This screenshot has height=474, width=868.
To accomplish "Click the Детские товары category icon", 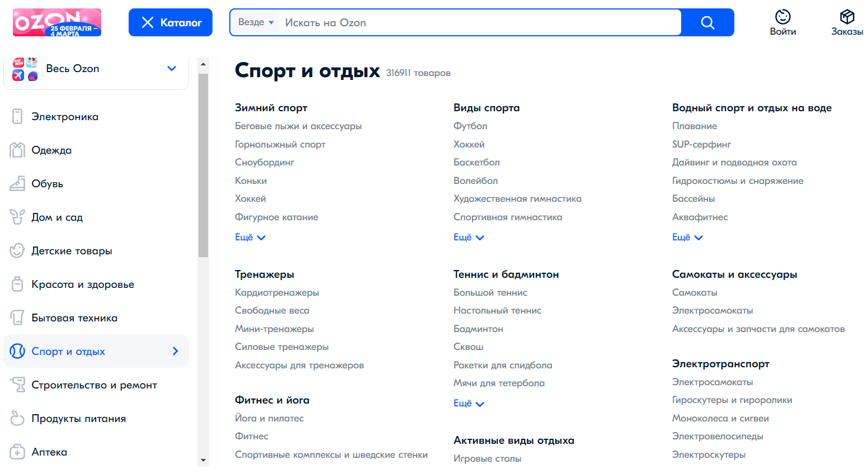I will pos(17,250).
